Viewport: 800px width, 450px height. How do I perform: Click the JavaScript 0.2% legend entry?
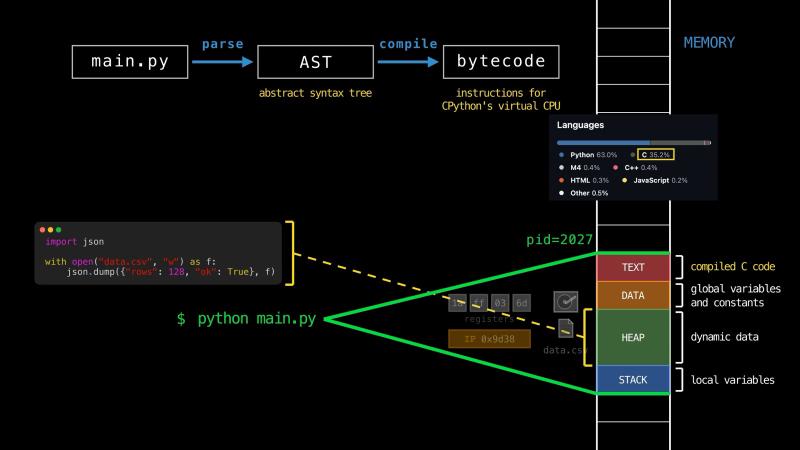655,180
